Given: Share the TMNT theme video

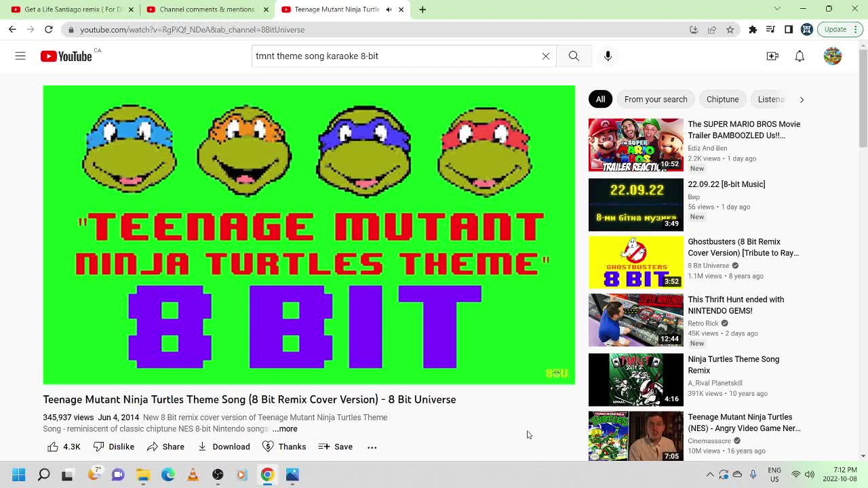Looking at the screenshot, I should tap(165, 447).
